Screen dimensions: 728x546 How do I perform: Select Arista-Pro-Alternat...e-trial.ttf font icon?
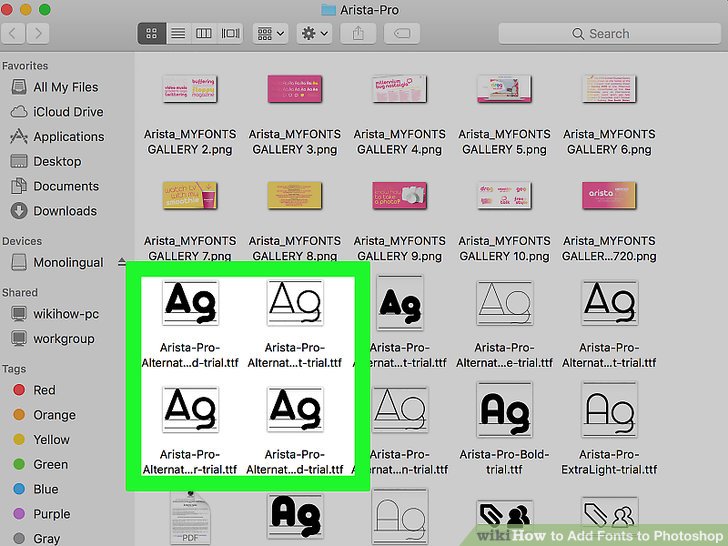(505, 303)
